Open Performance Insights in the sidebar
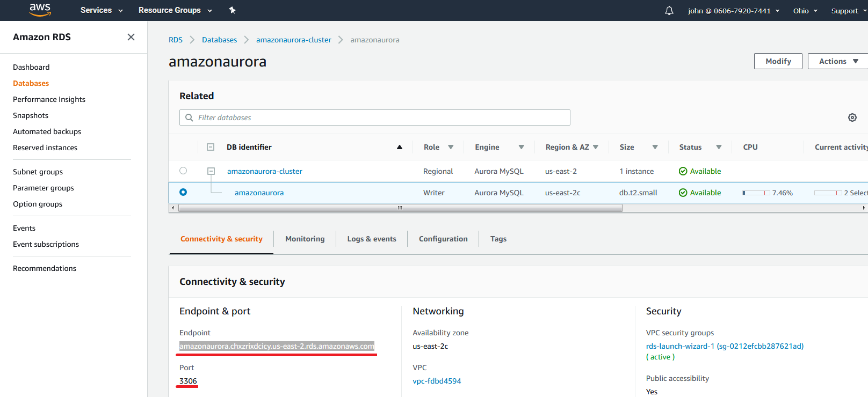Image resolution: width=868 pixels, height=397 pixels. tap(49, 99)
